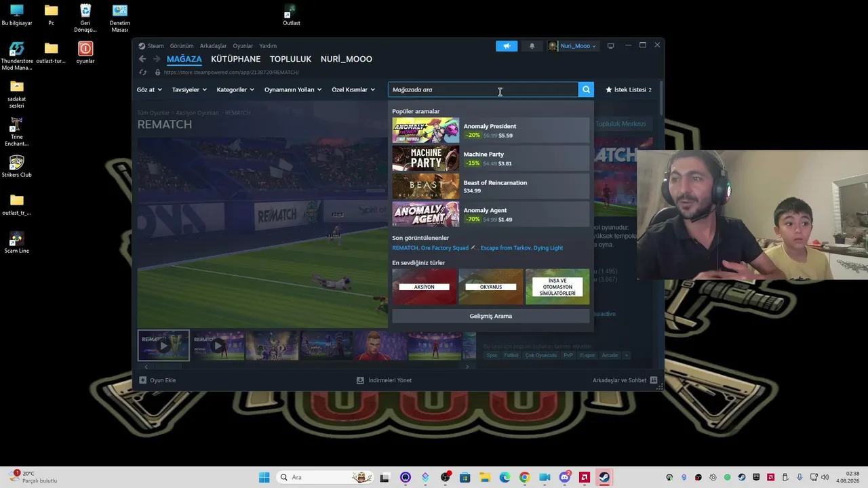Open the Windows Start menu
Viewport: 868px width, 488px height.
264,477
